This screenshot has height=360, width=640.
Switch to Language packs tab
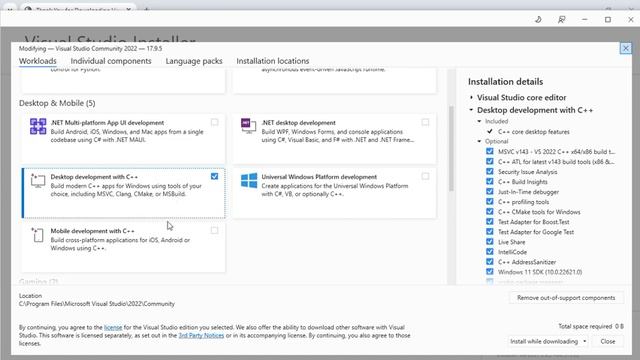tap(194, 61)
